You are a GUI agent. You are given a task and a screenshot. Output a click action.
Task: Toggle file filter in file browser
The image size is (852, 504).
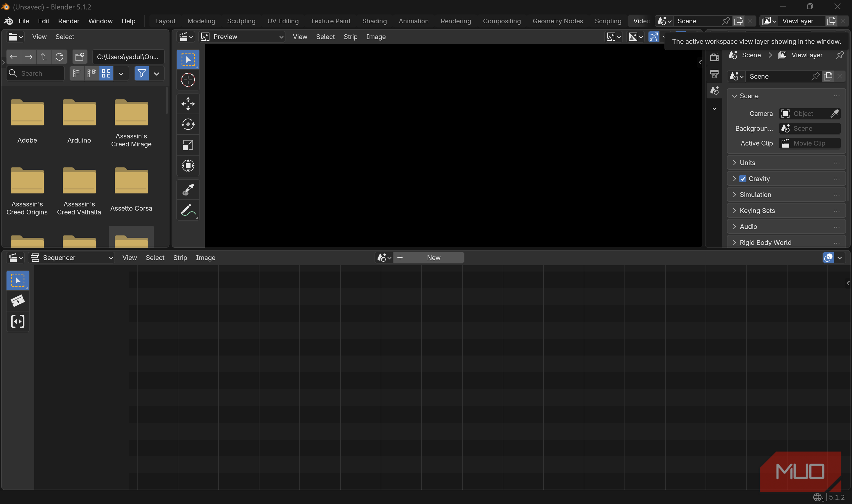click(x=142, y=73)
